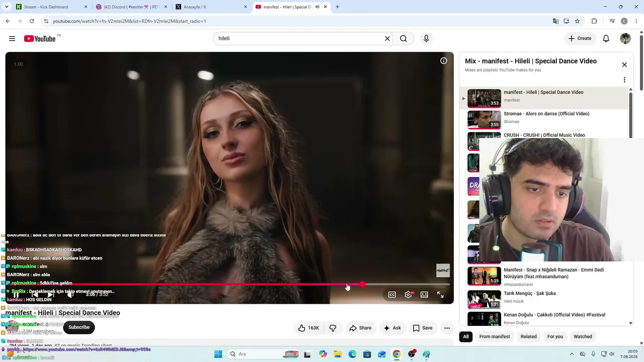Open more actions ellipsis under the video

(447, 328)
